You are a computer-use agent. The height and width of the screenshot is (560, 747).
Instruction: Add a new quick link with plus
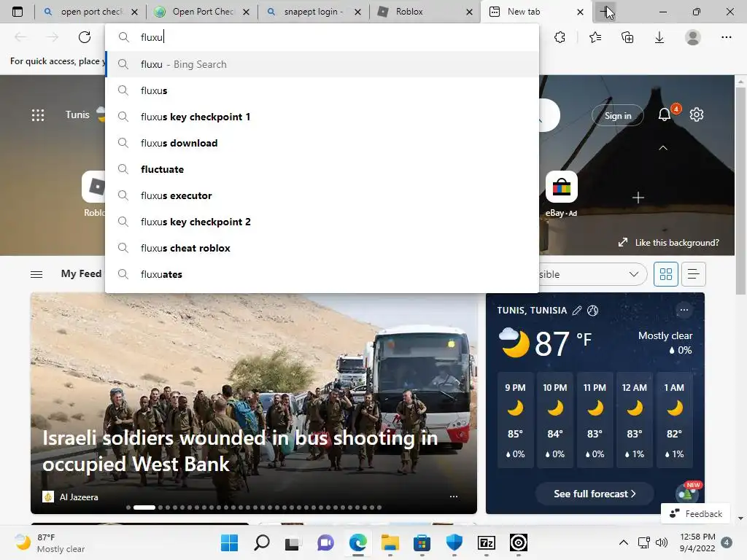(x=638, y=198)
